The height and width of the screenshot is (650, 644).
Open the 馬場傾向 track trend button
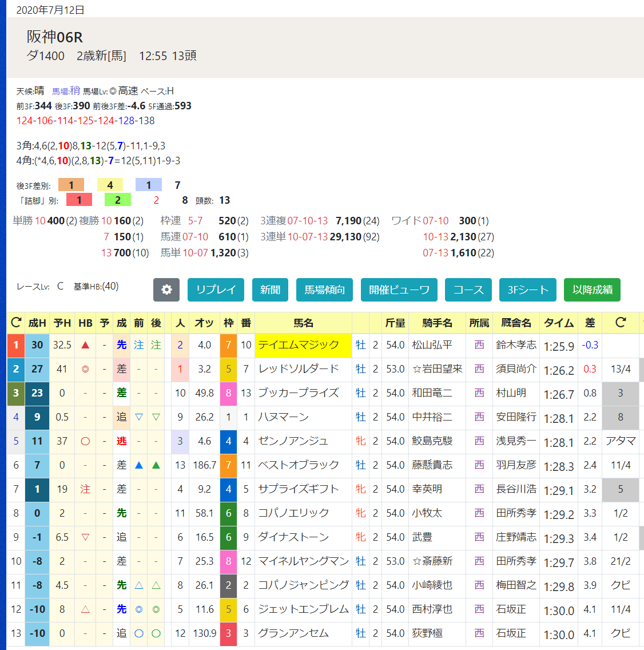tap(324, 290)
